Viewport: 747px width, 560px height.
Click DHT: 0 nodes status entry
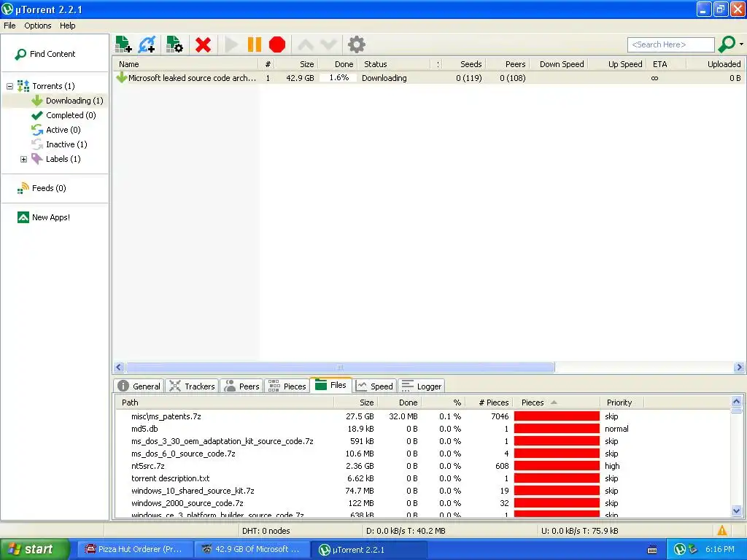tap(266, 531)
